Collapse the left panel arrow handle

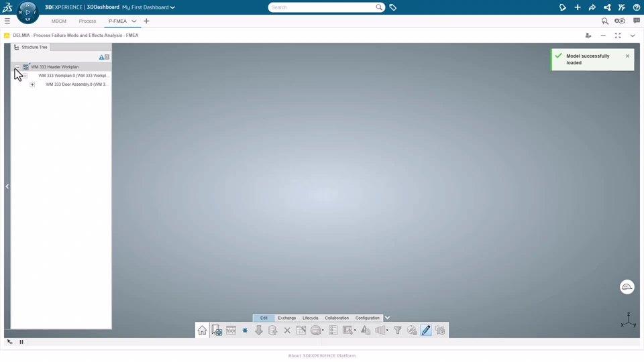[x=7, y=186]
